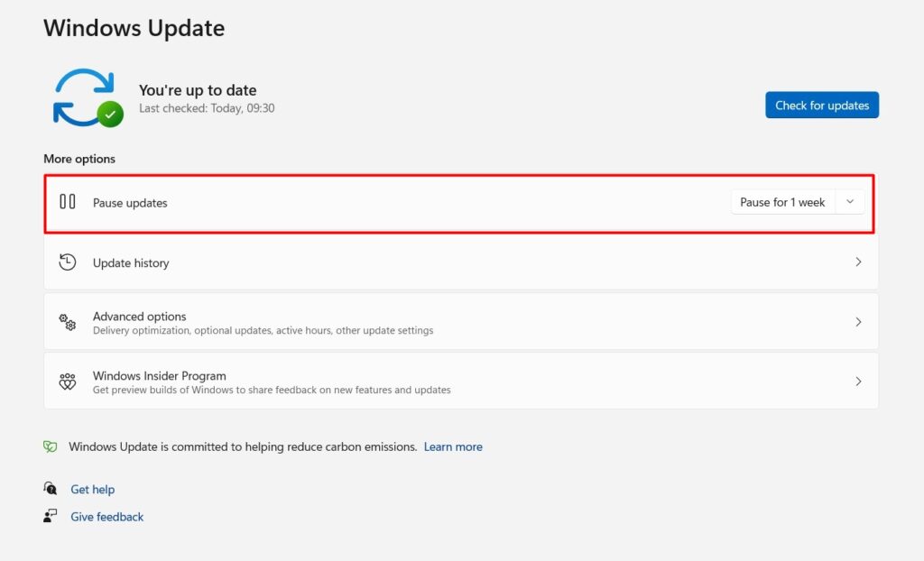The image size is (924, 561).
Task: Open the Windows Insider Program row
Action: tap(461, 382)
